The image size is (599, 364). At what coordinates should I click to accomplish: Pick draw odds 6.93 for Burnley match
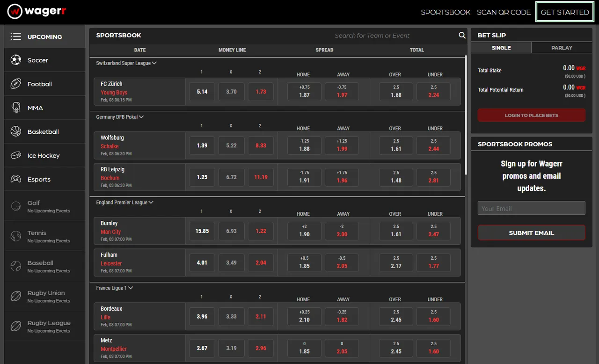point(231,231)
